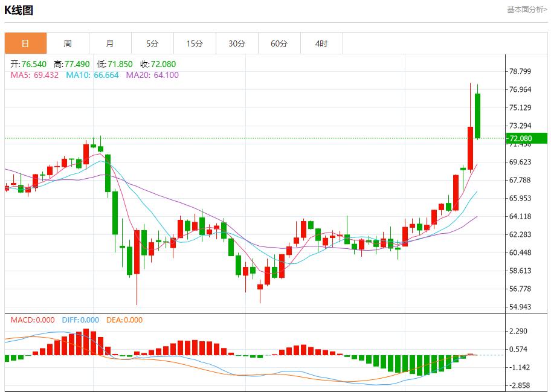
Task: Select the 30分 timeframe tab
Action: (237, 43)
